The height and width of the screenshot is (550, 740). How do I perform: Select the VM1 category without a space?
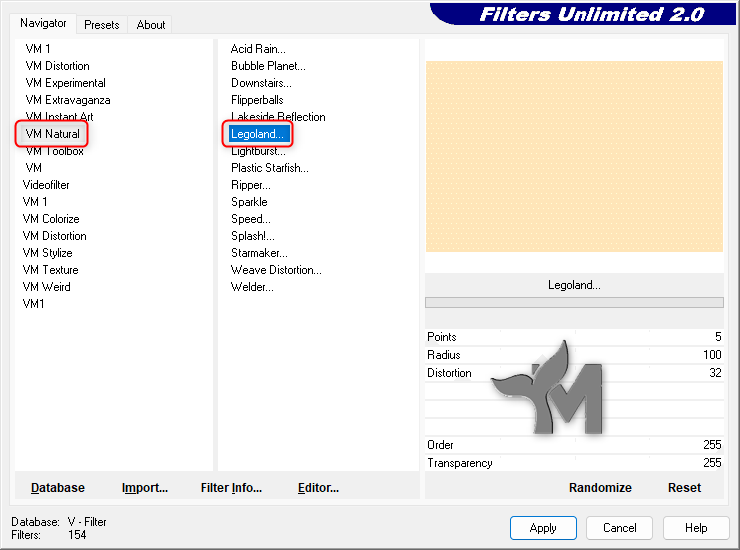[33, 304]
